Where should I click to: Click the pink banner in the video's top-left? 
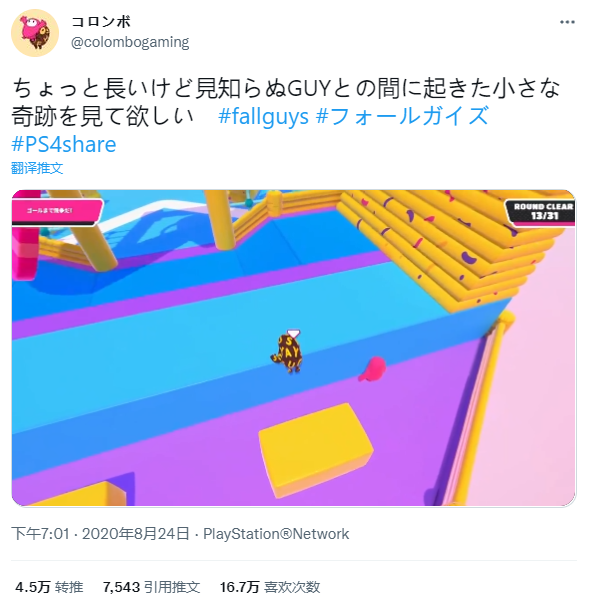coord(57,211)
